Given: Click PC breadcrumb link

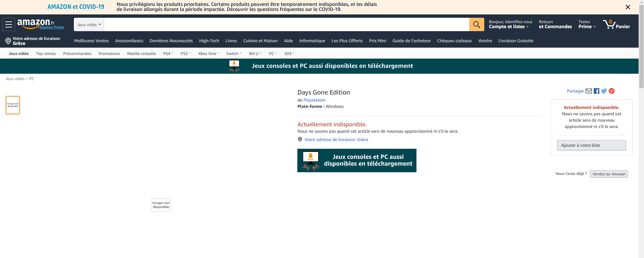Looking at the screenshot, I should click(32, 79).
